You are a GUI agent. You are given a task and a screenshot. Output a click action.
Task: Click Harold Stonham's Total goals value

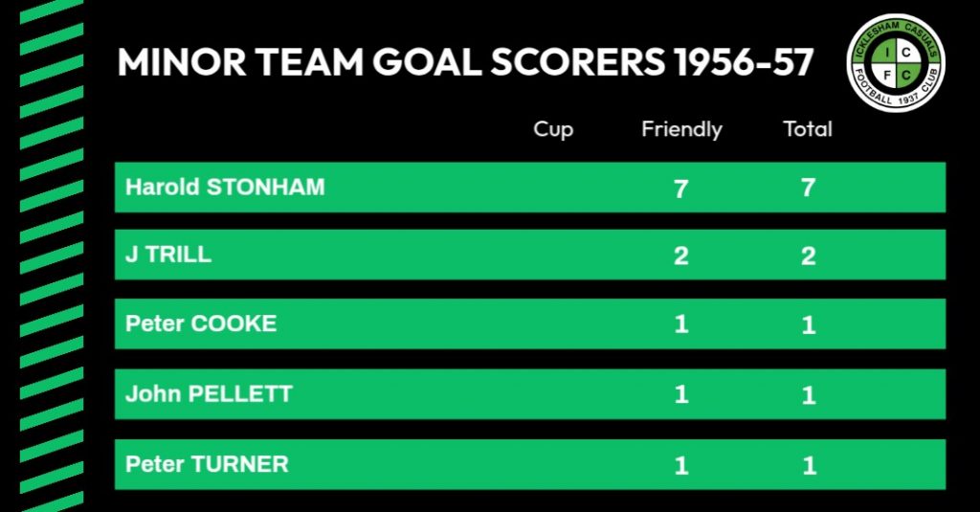click(x=809, y=188)
